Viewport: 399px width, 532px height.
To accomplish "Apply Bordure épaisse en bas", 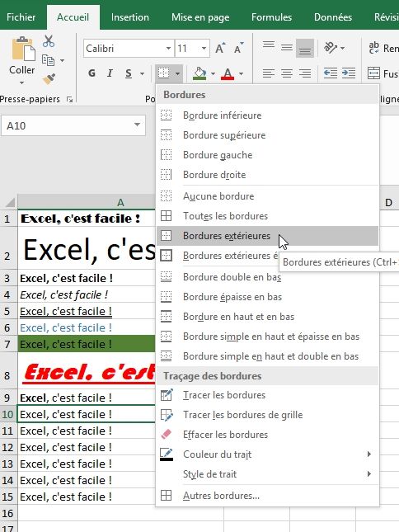I will (267, 297).
